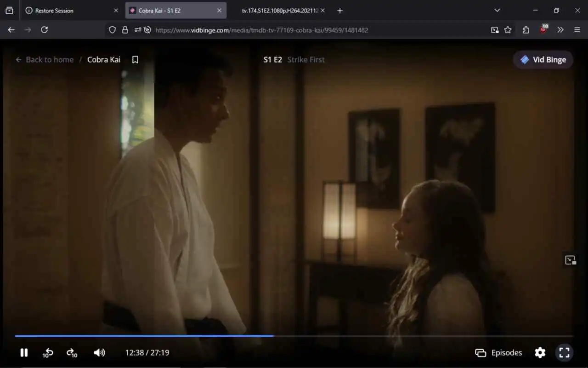This screenshot has height=368, width=588.
Task: Go back one page
Action: point(11,30)
